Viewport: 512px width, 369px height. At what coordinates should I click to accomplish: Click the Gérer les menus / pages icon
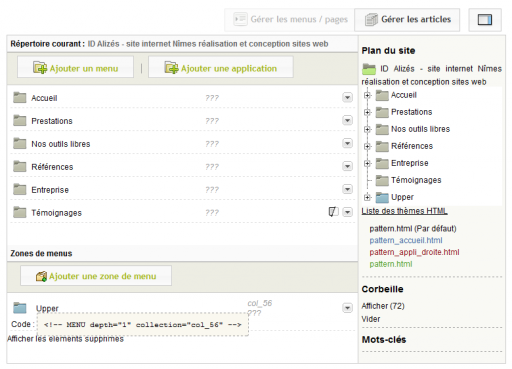tap(240, 19)
